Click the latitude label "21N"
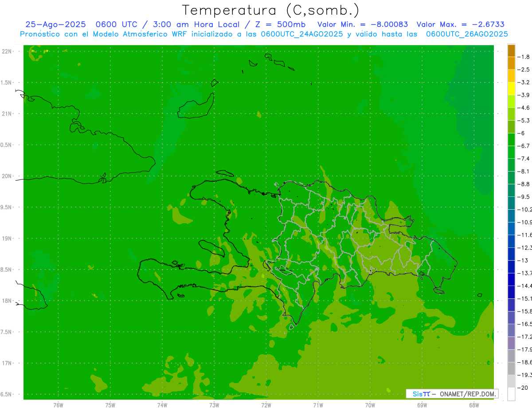Image resolution: width=532 pixels, height=411 pixels. (7, 114)
